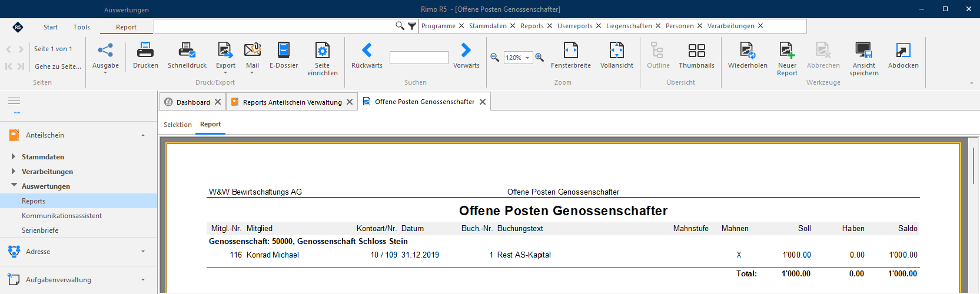Close Offene Posten Genossenschafter tab
Screen dimensions: 980x294
483,102
